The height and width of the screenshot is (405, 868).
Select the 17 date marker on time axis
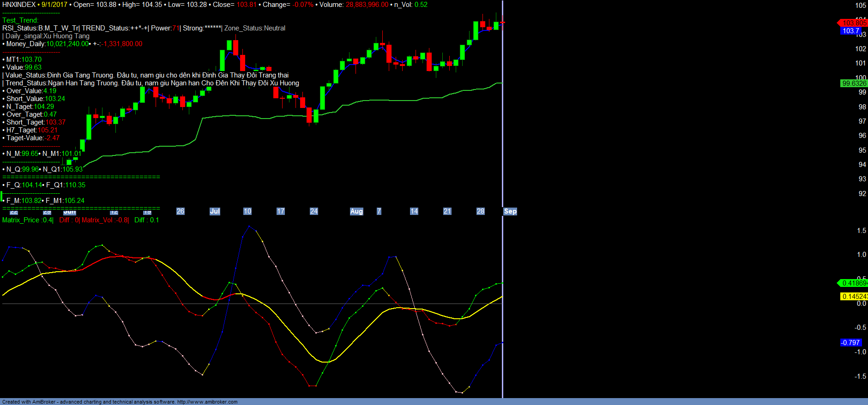coord(281,211)
